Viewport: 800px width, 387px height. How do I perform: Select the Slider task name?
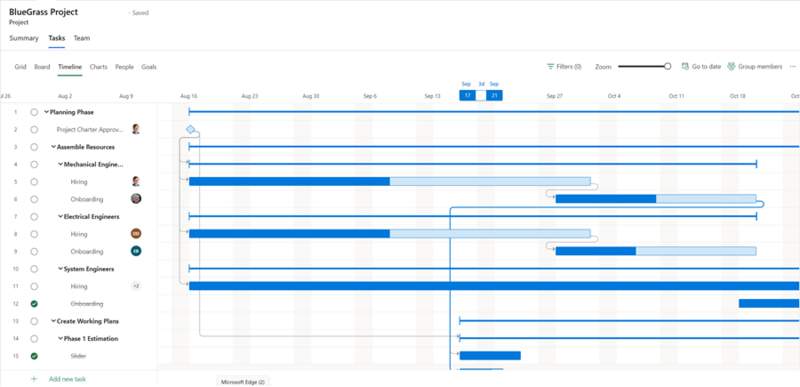78,356
